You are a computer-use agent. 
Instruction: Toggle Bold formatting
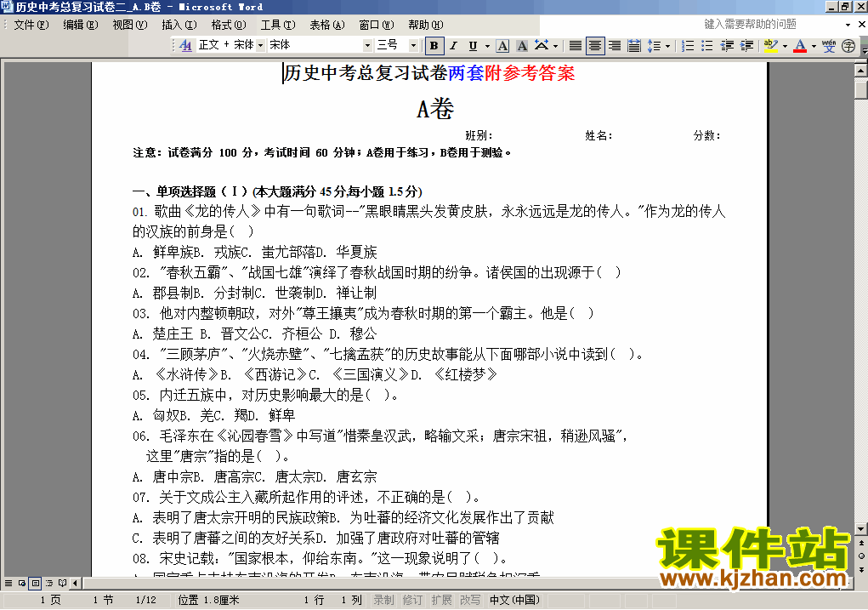[x=434, y=45]
